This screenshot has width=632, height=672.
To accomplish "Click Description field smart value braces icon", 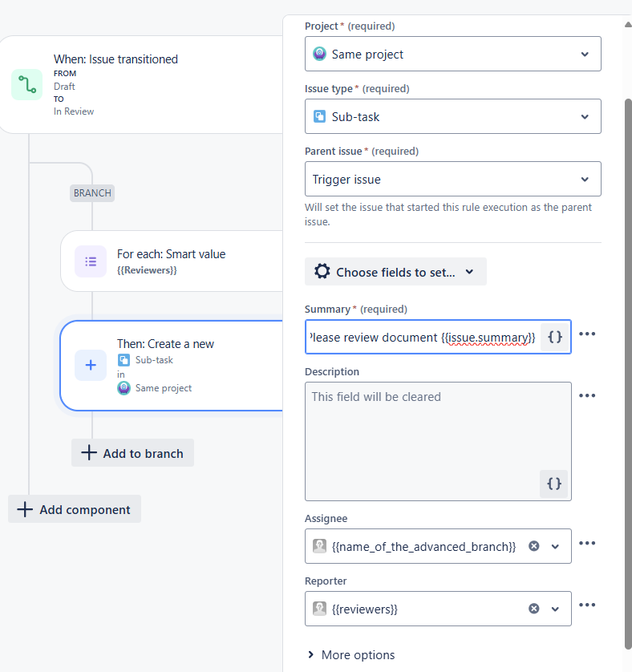I will [553, 484].
